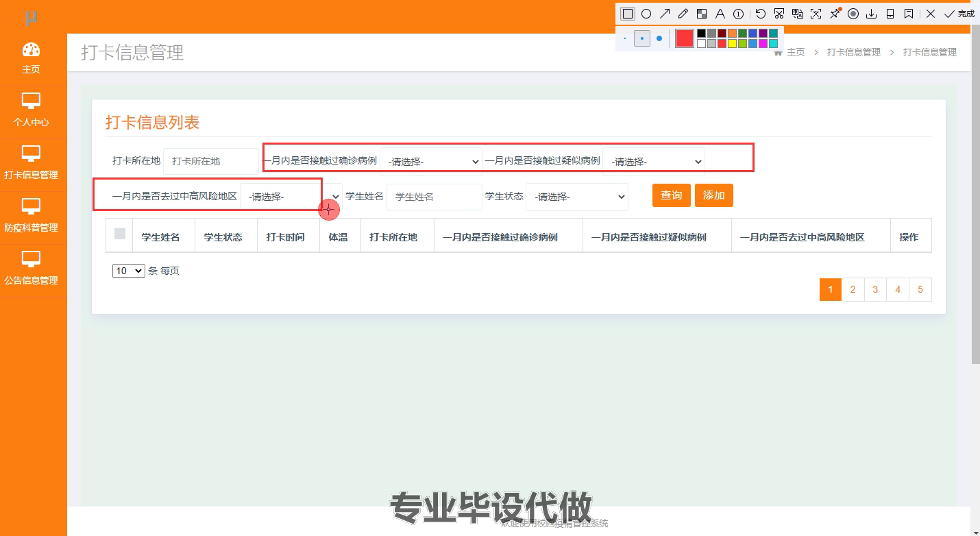Select the text annotation tool
The width and height of the screenshot is (980, 536).
click(x=720, y=14)
